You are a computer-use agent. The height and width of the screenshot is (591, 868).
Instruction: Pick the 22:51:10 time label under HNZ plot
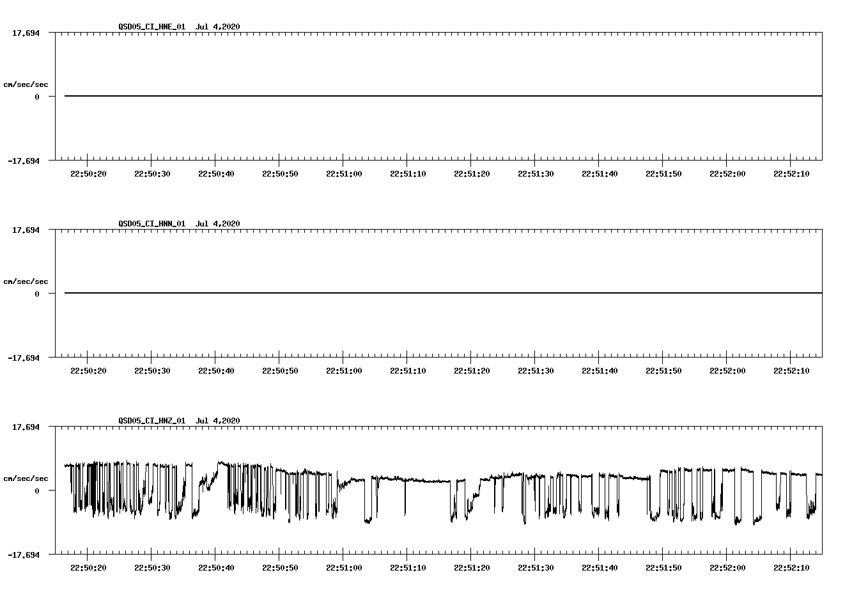click(x=408, y=568)
